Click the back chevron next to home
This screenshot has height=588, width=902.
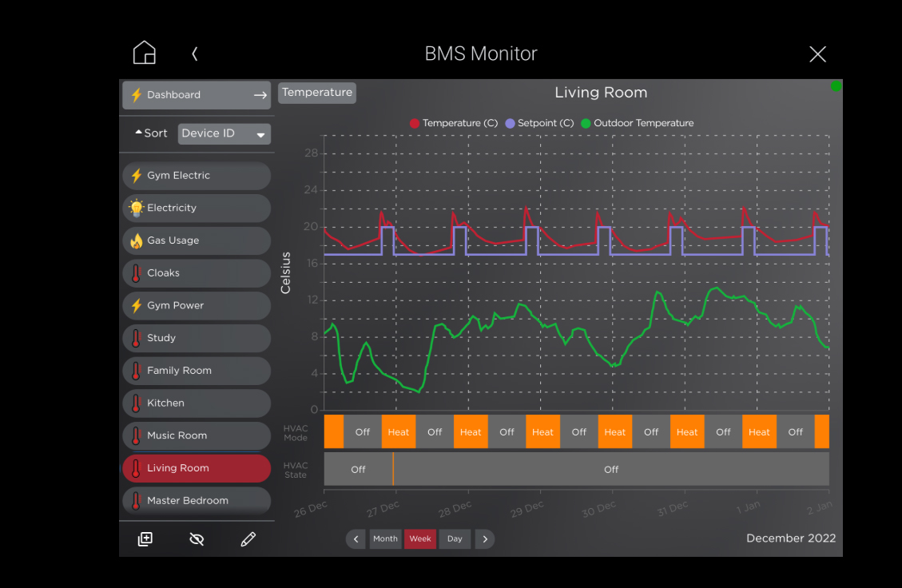coord(195,54)
